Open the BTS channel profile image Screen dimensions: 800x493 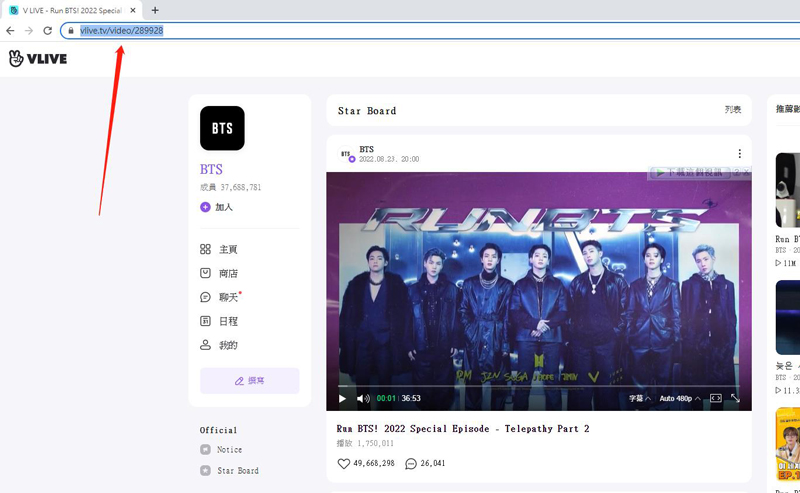[x=222, y=128]
